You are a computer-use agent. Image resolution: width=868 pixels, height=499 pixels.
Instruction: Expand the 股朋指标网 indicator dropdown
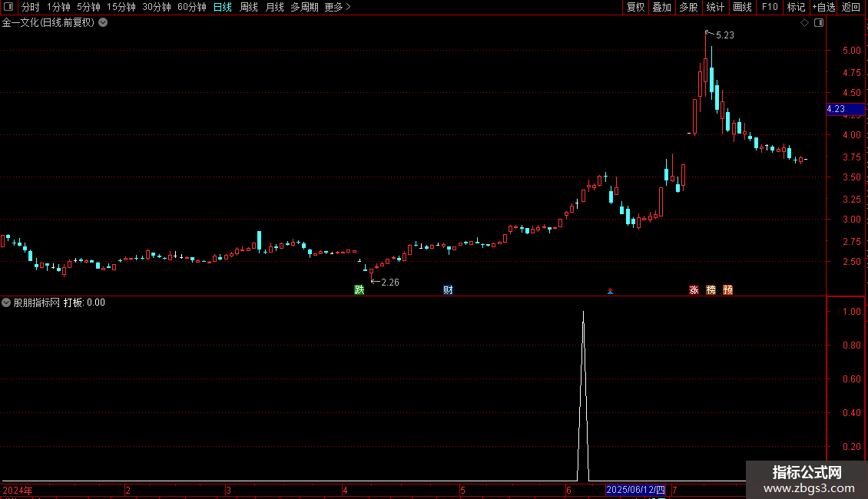(x=6, y=302)
